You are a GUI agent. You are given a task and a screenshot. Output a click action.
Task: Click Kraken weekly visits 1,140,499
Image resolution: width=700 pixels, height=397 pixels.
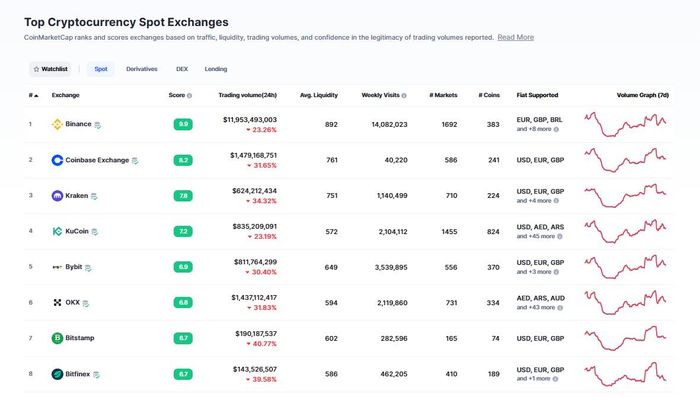click(392, 196)
